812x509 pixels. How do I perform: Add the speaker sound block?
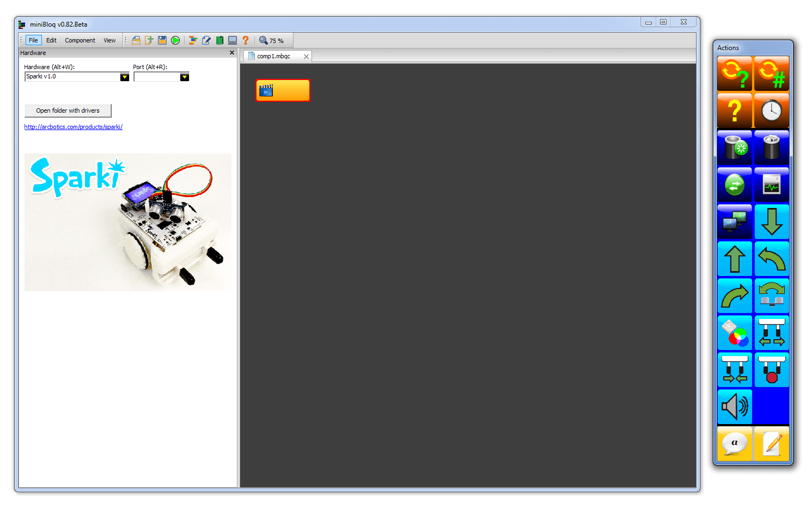pos(735,407)
